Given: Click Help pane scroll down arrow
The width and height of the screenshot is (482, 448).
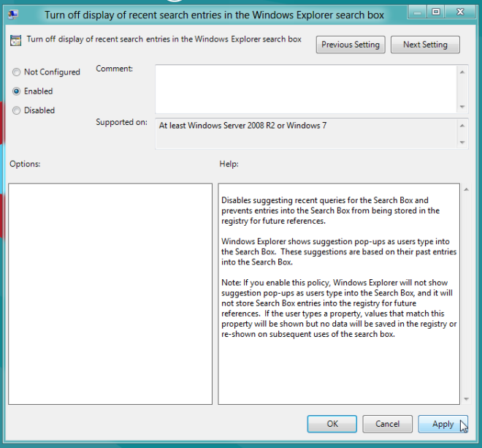Looking at the screenshot, I should [x=467, y=399].
